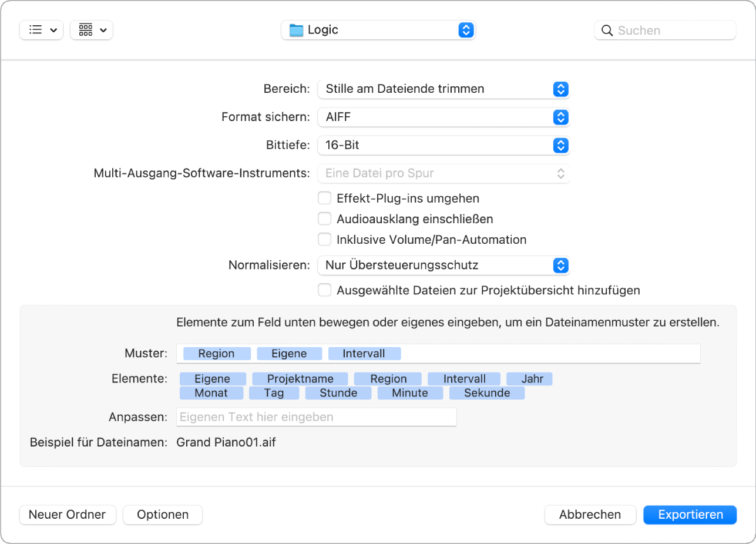Viewport: 756px width, 544px height.
Task: Open the Bittiefe dropdown
Action: (x=443, y=145)
